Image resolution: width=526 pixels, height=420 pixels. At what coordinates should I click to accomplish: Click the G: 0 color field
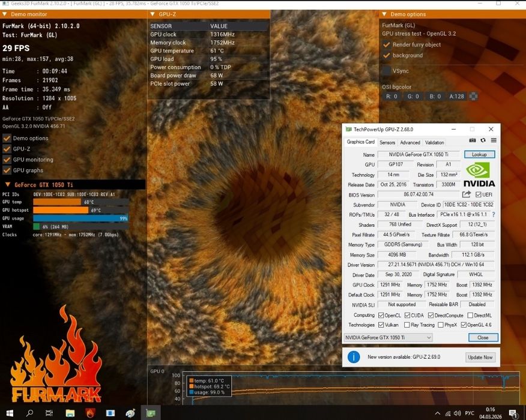[x=413, y=97]
